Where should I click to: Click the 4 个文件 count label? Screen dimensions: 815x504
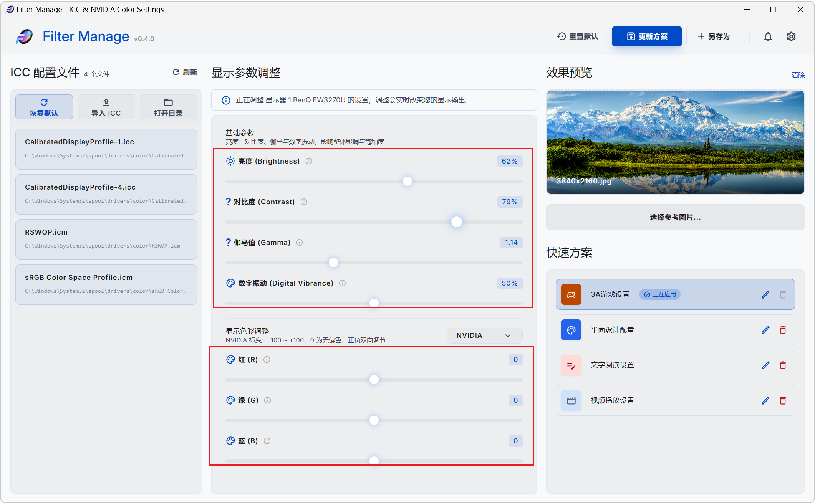point(97,74)
